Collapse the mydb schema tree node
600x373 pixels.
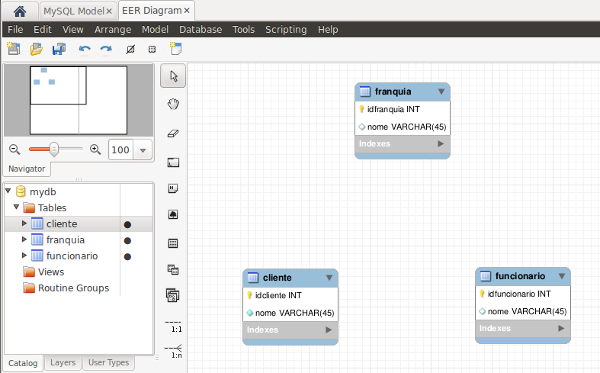tap(8, 190)
